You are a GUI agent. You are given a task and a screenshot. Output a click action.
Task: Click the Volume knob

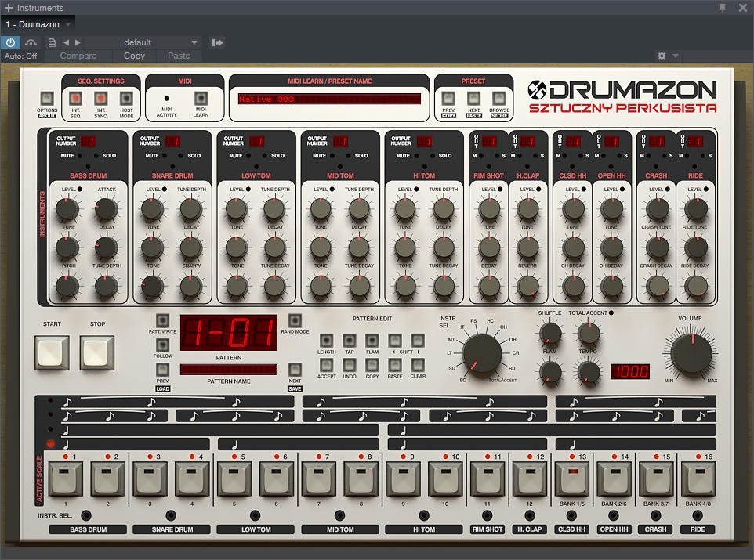click(691, 353)
